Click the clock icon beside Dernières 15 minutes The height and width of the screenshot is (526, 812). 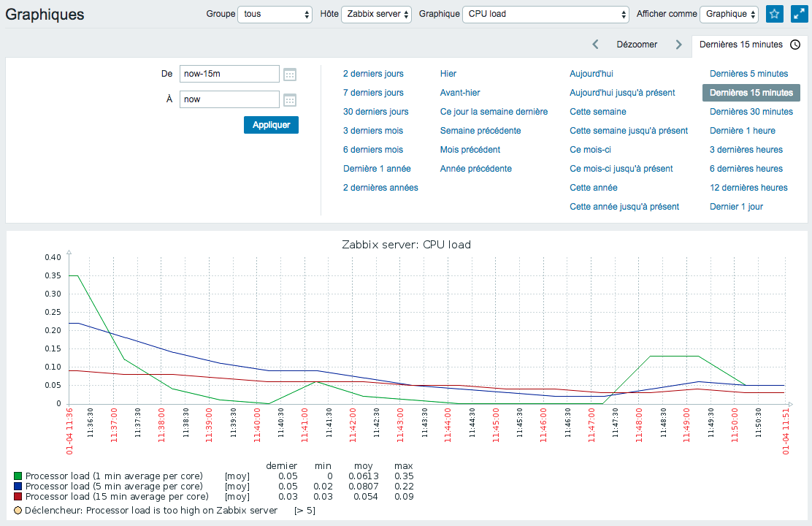[x=795, y=45]
